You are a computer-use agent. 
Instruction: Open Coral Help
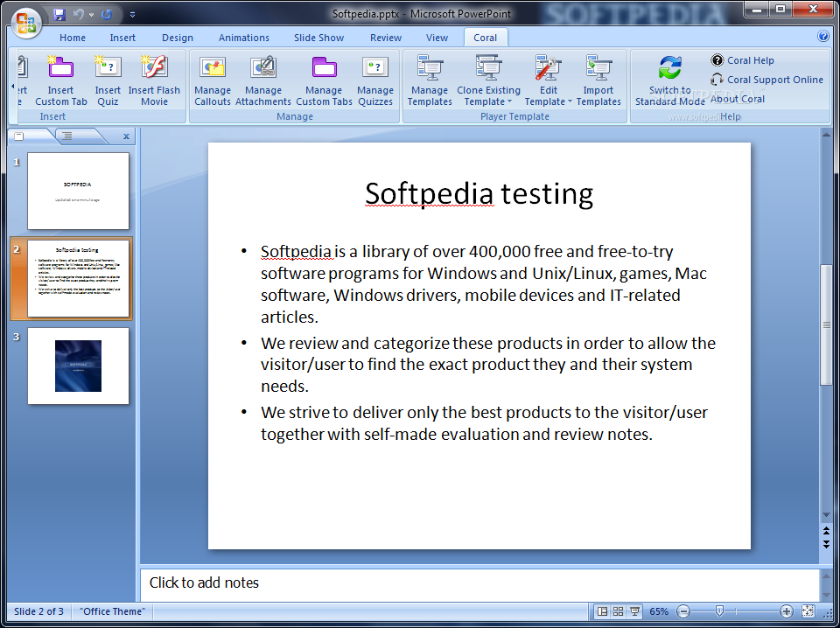click(x=743, y=60)
